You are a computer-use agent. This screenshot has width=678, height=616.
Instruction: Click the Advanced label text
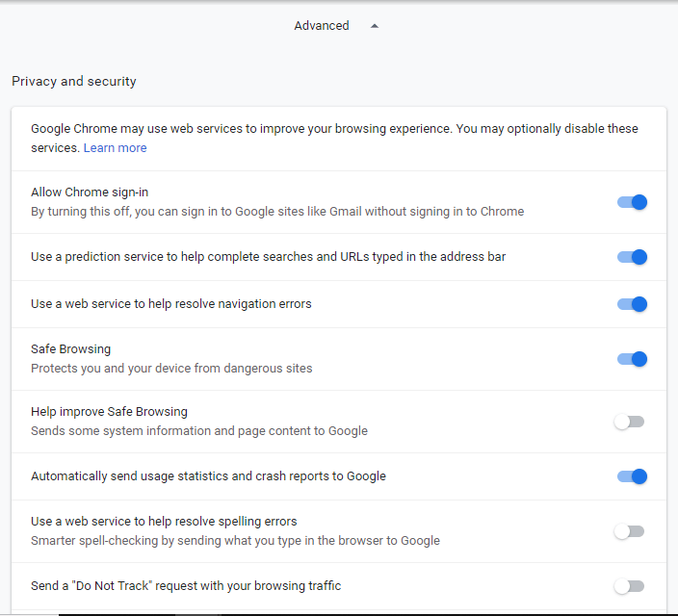click(322, 26)
